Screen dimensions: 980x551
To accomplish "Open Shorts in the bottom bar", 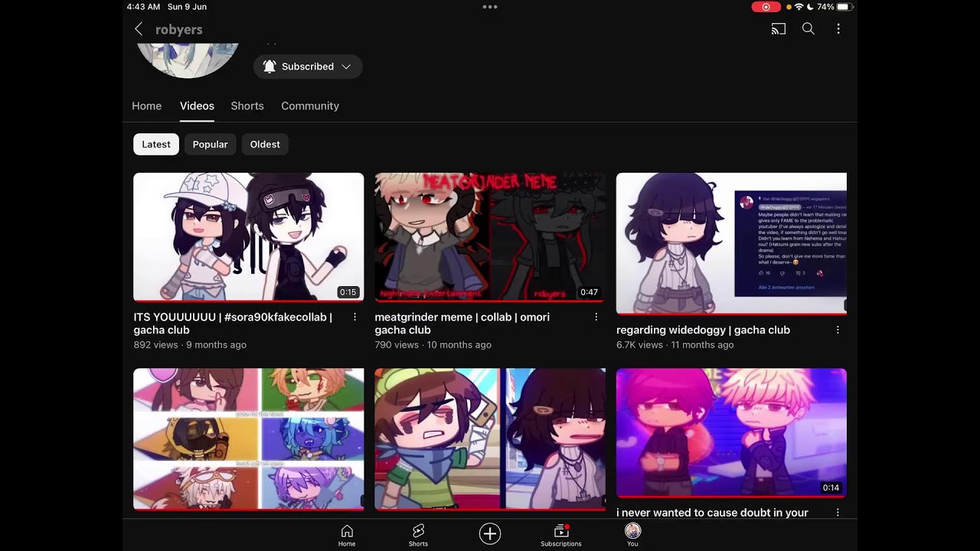I will [x=418, y=536].
